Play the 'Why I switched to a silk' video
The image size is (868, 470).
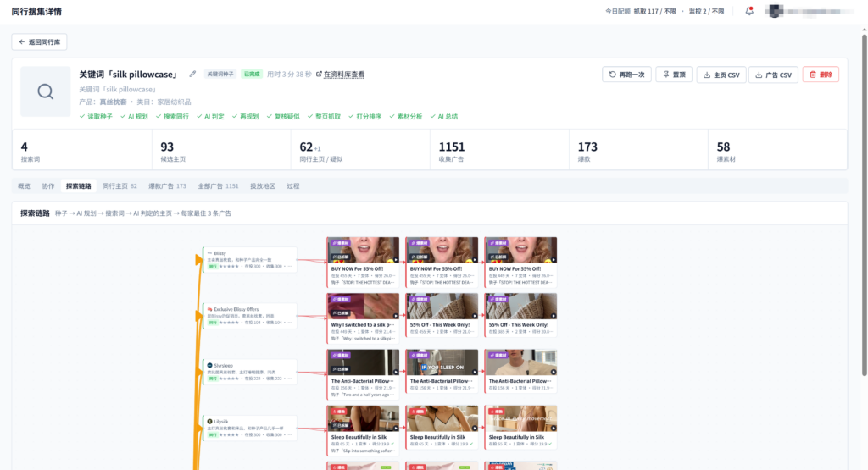pos(395,316)
